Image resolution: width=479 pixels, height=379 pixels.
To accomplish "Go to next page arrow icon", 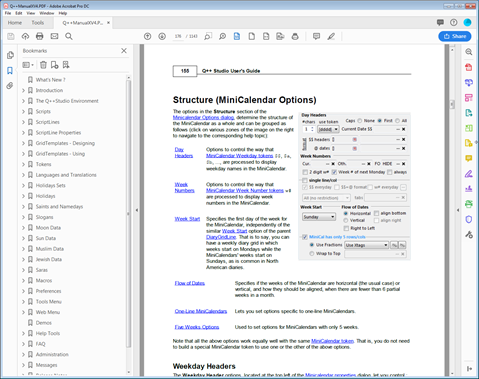I will click(162, 36).
